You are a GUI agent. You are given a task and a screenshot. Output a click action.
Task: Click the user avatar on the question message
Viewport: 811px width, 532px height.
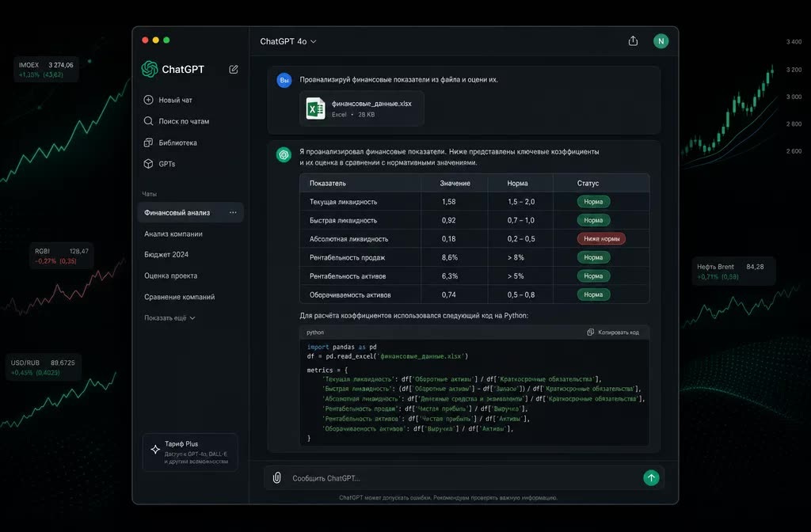coord(284,80)
